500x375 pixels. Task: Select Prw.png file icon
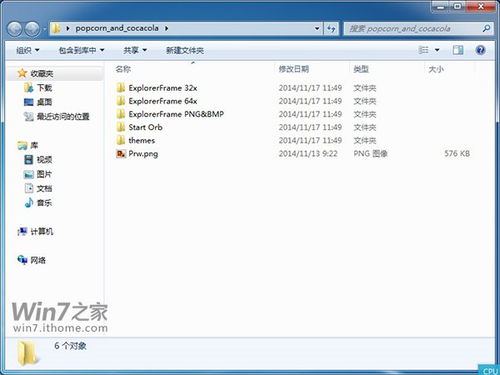121,154
